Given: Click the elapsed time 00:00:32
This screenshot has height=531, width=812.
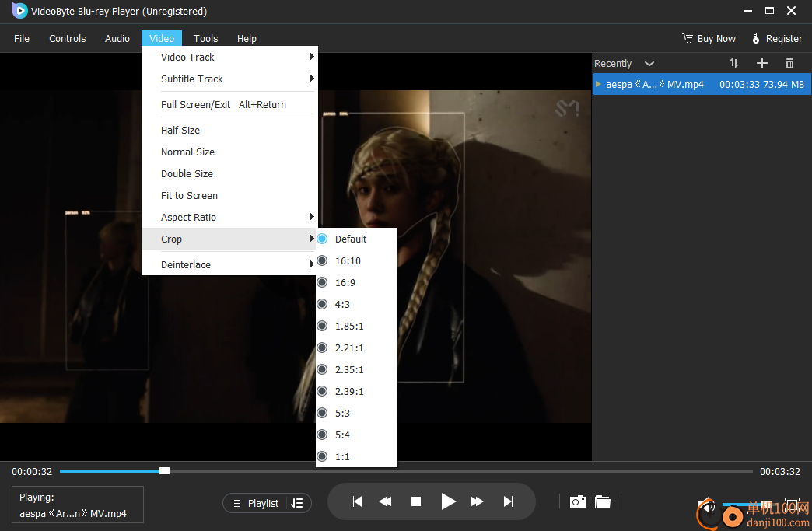Looking at the screenshot, I should tap(32, 471).
